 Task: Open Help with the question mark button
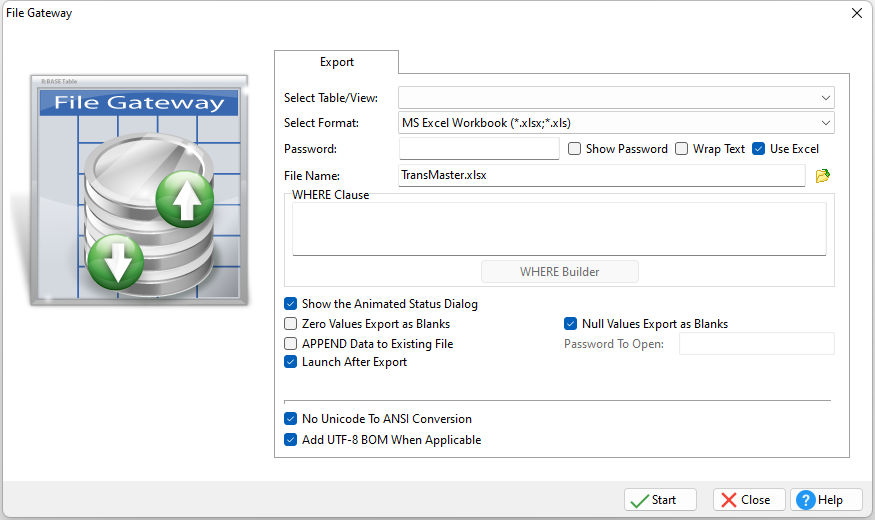coord(826,500)
